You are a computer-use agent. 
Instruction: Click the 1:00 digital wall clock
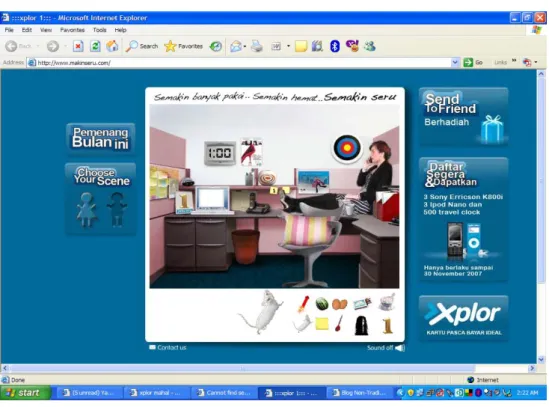(220, 153)
